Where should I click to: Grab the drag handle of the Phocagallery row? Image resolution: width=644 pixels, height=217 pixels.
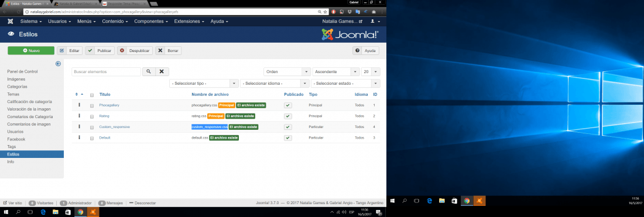pyautogui.click(x=79, y=105)
